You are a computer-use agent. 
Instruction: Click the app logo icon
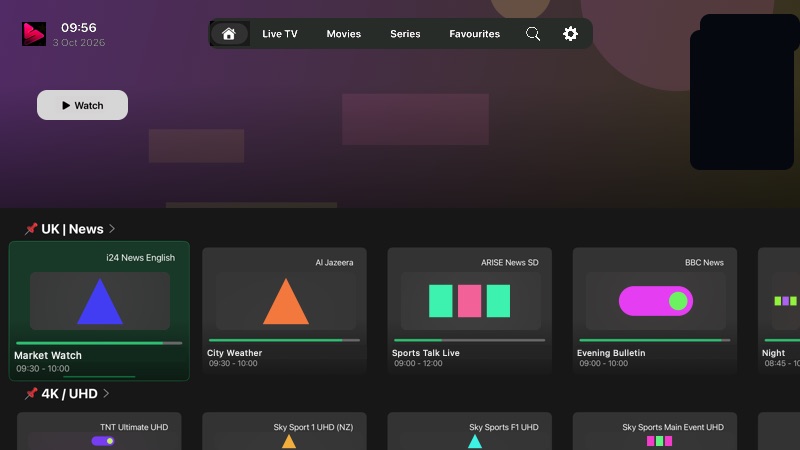click(x=34, y=34)
